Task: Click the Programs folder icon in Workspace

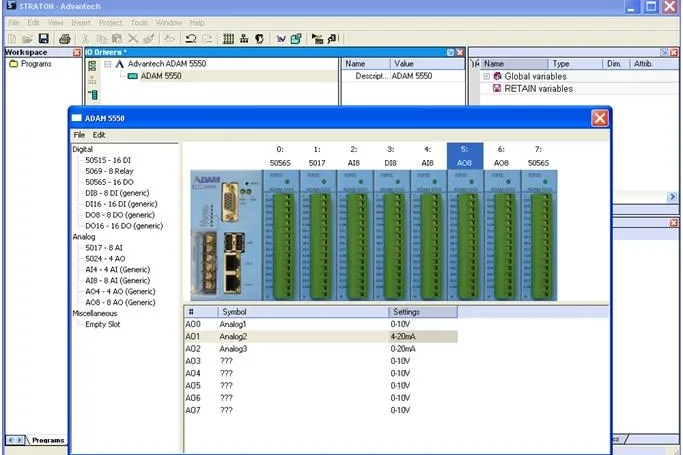Action: click(14, 64)
